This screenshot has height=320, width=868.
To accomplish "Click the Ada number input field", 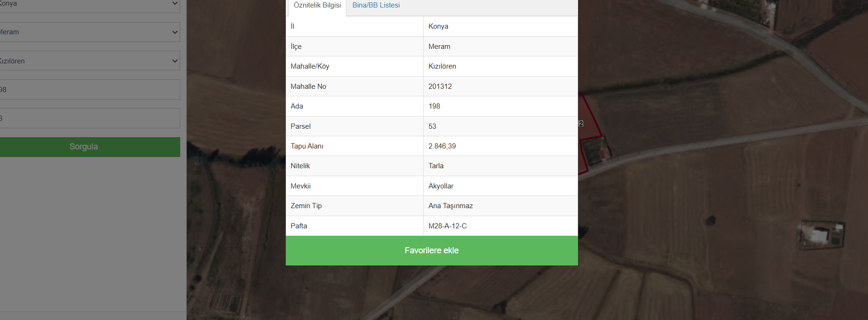I will point(89,90).
